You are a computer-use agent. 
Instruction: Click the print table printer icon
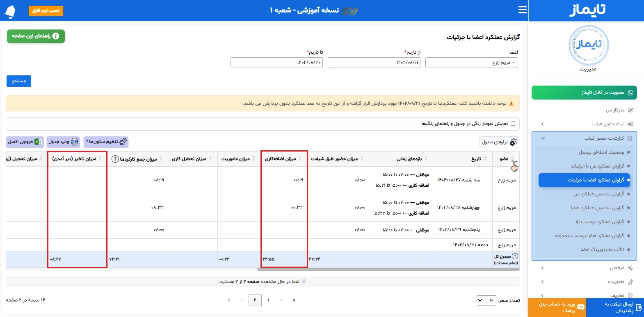tap(75, 142)
